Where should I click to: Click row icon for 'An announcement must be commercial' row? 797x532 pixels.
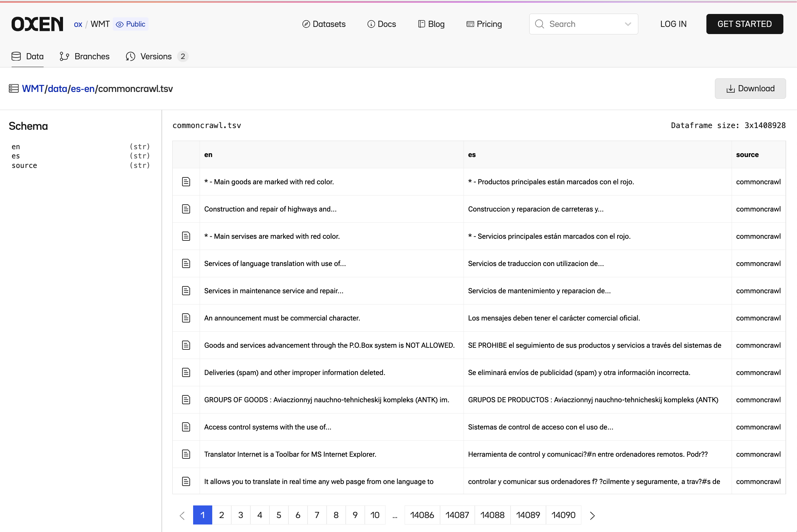click(186, 318)
